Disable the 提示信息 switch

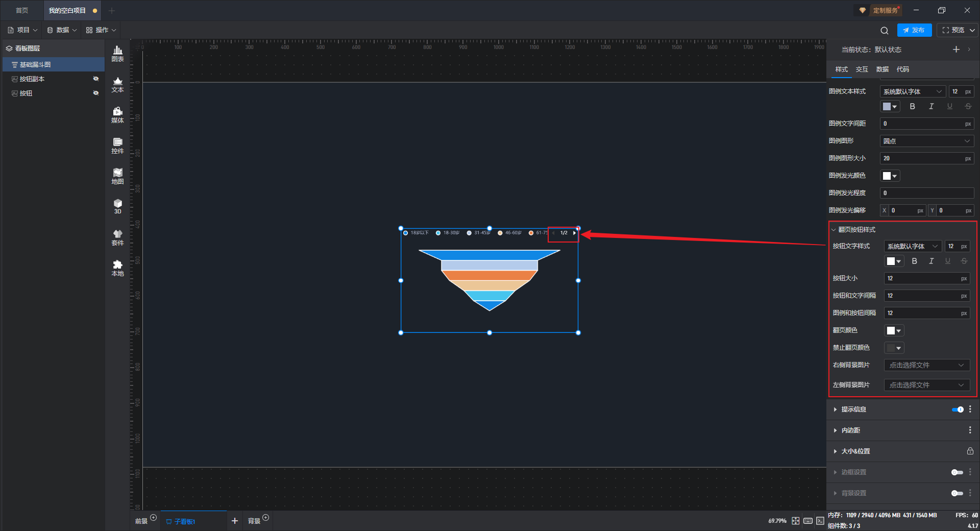click(958, 409)
